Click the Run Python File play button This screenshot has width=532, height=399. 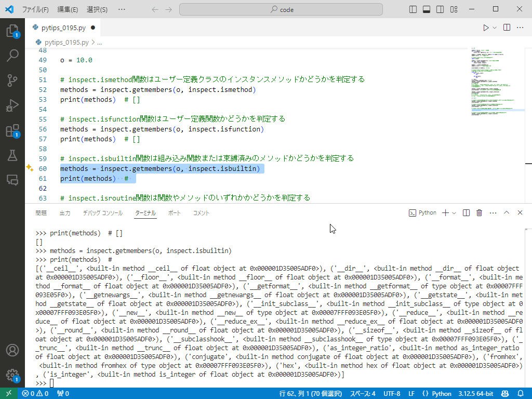tap(486, 28)
